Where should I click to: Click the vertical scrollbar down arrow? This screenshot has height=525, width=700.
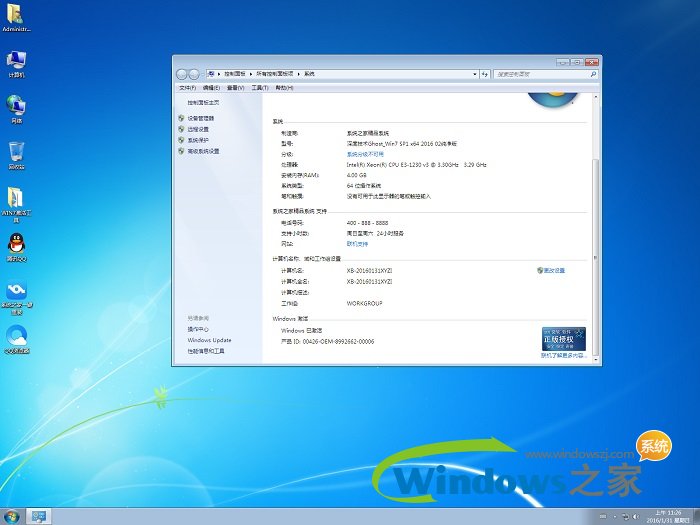pos(596,358)
